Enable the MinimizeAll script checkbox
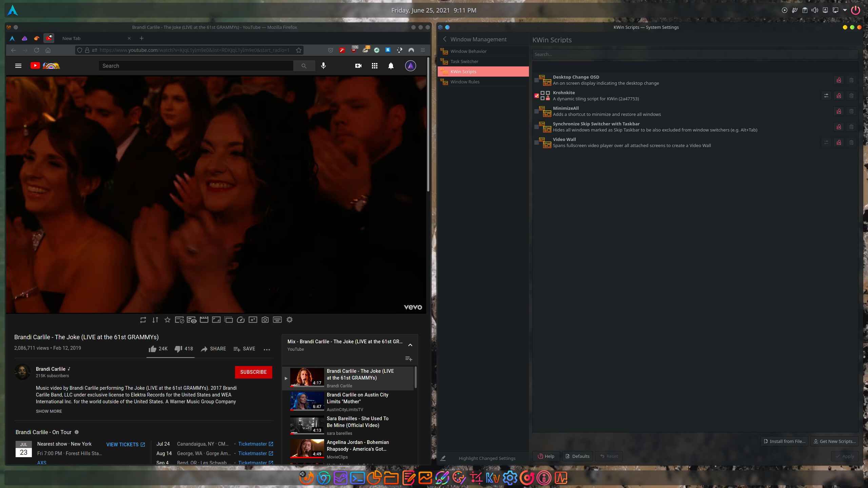The width and height of the screenshot is (868, 488). click(x=536, y=111)
